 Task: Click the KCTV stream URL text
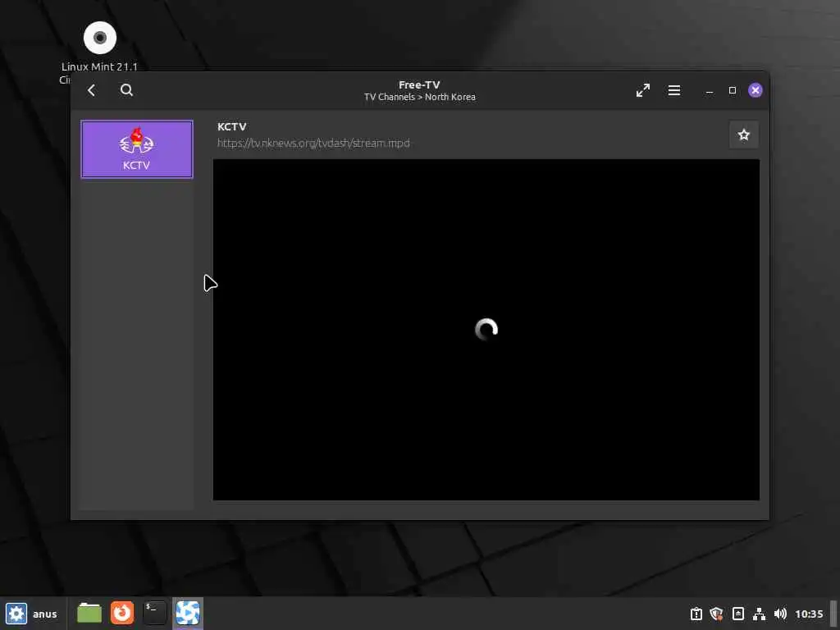(313, 143)
